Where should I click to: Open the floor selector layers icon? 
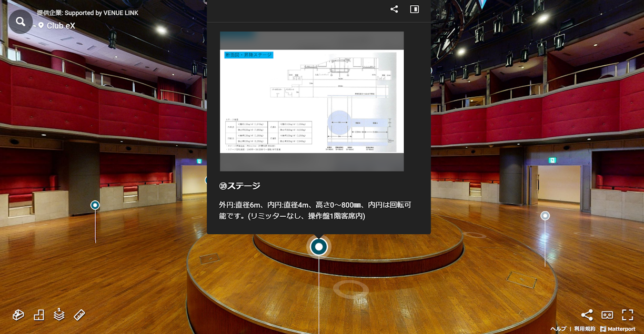pos(59,314)
